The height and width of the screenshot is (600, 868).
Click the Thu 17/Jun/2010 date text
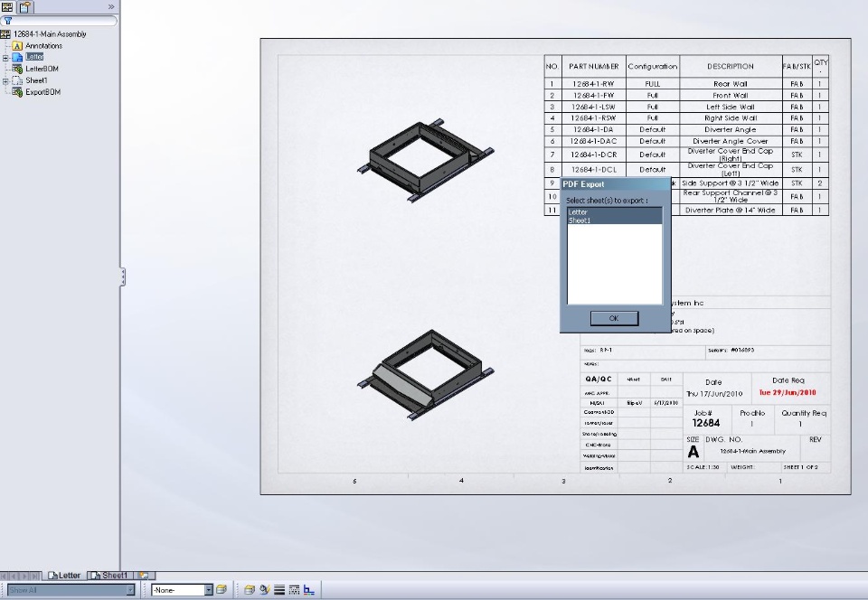click(714, 394)
